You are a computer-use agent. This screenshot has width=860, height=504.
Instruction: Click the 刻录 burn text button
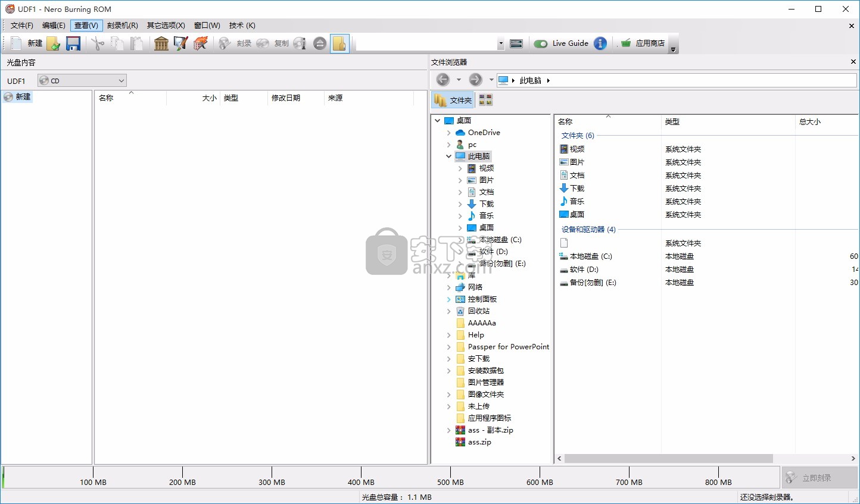click(x=244, y=43)
